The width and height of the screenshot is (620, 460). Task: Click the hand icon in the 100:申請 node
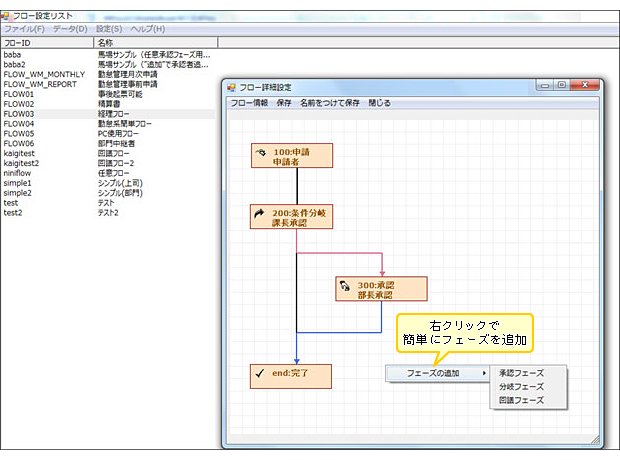[x=261, y=152]
